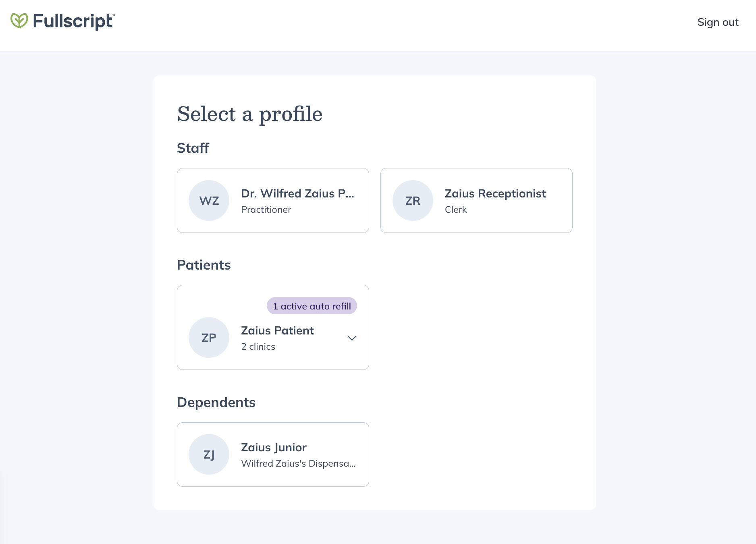This screenshot has height=544, width=756.
Task: Click the ZR avatar circle
Action: [413, 201]
